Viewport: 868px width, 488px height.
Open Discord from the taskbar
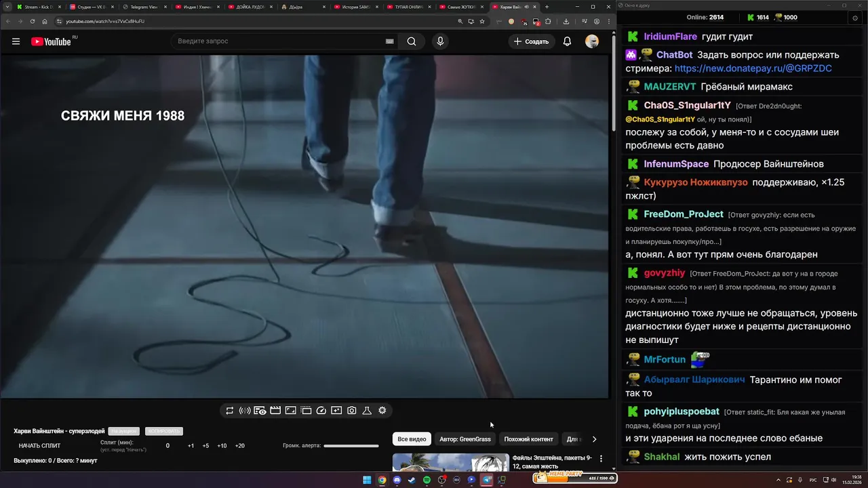click(x=397, y=480)
